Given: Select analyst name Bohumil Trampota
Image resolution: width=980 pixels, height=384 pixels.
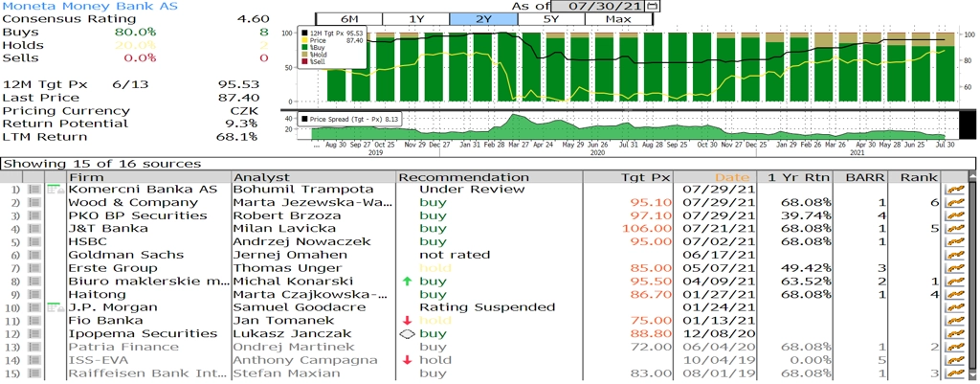Looking at the screenshot, I should pyautogui.click(x=303, y=190).
